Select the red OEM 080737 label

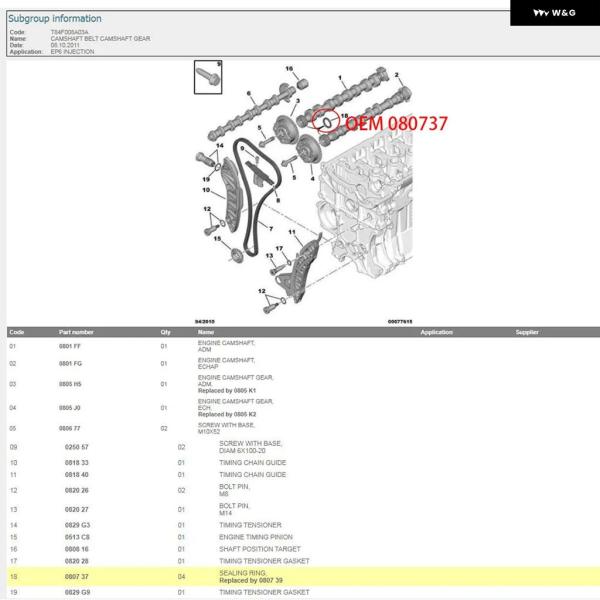point(397,123)
